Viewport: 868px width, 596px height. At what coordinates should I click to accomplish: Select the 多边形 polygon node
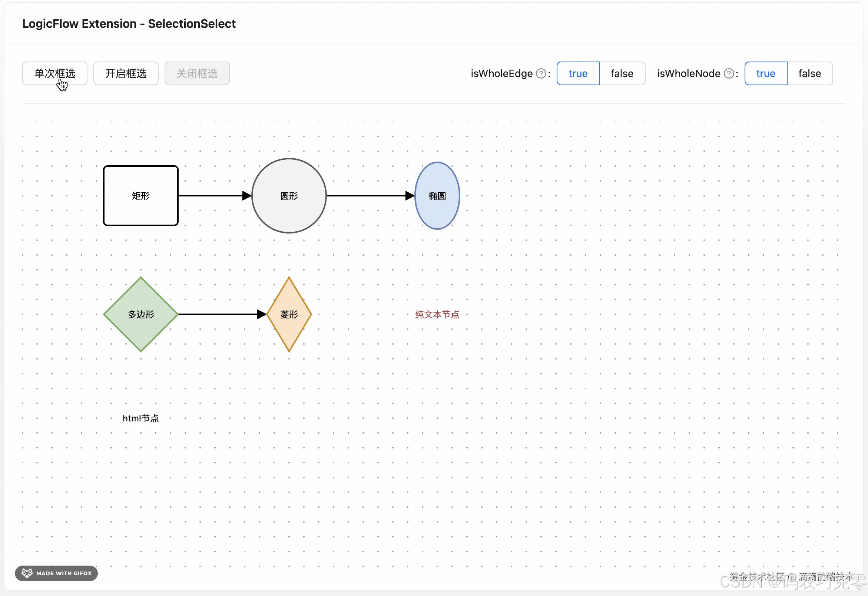pyautogui.click(x=140, y=314)
